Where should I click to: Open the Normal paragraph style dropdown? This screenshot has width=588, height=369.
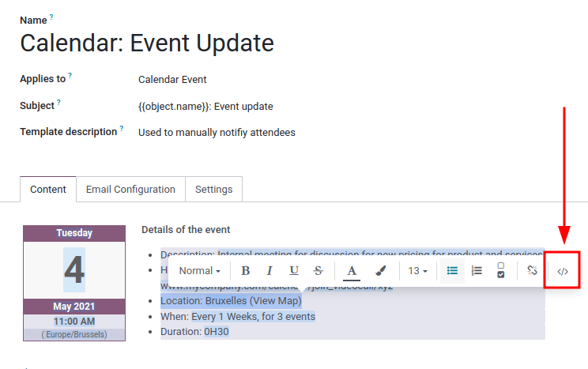pos(199,271)
